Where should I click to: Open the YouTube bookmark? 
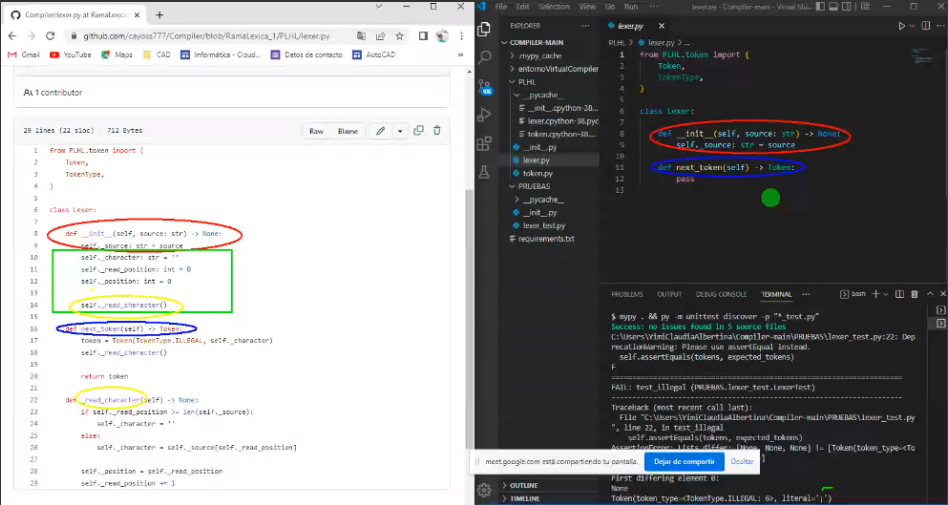[71, 54]
